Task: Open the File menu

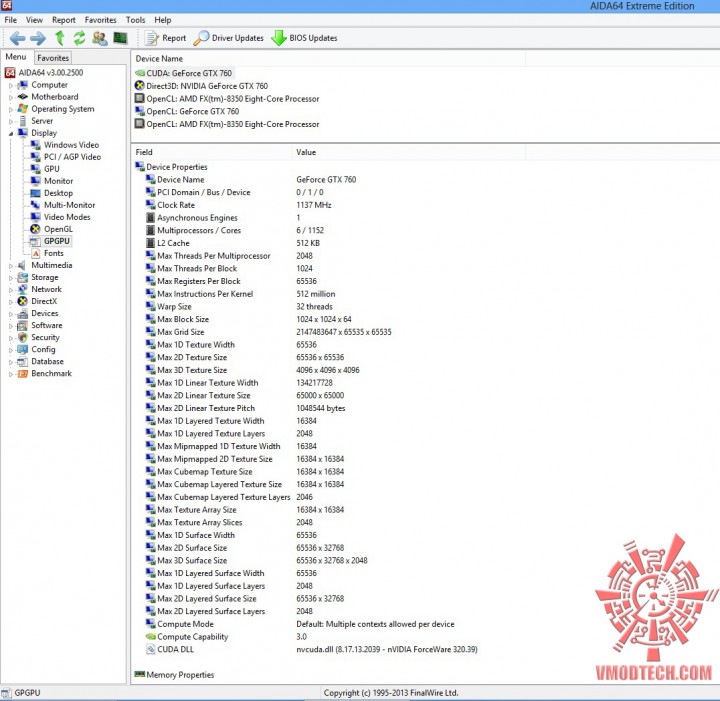Action: 11,20
